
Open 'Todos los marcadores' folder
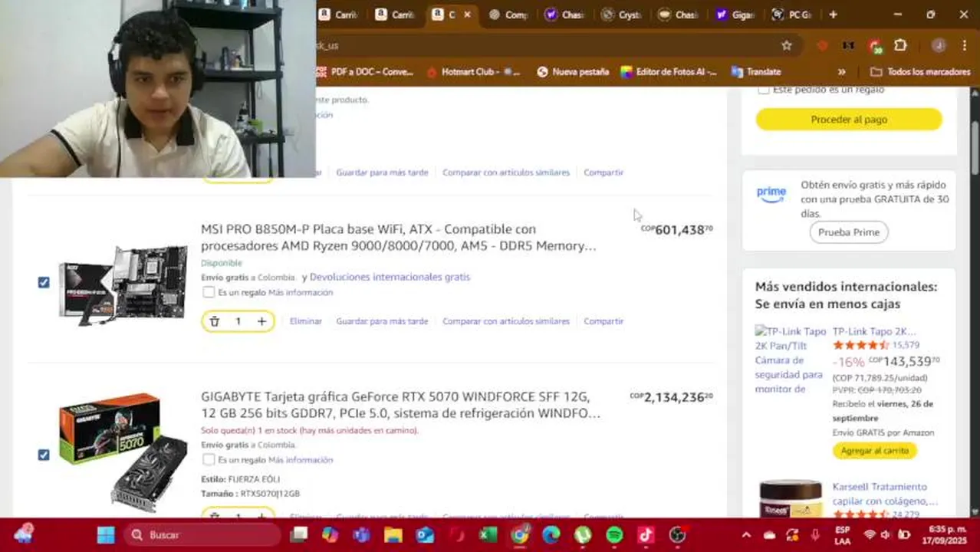coord(920,71)
